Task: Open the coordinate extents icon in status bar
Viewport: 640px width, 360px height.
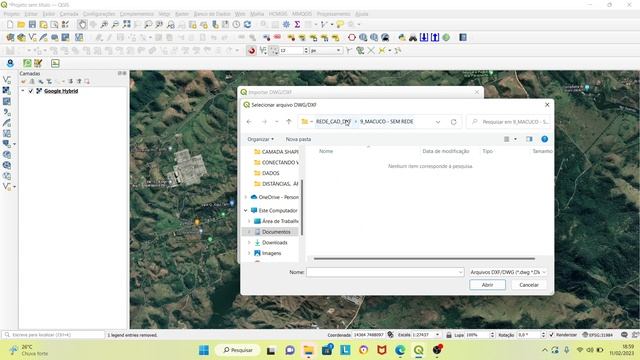Action: 390,335
